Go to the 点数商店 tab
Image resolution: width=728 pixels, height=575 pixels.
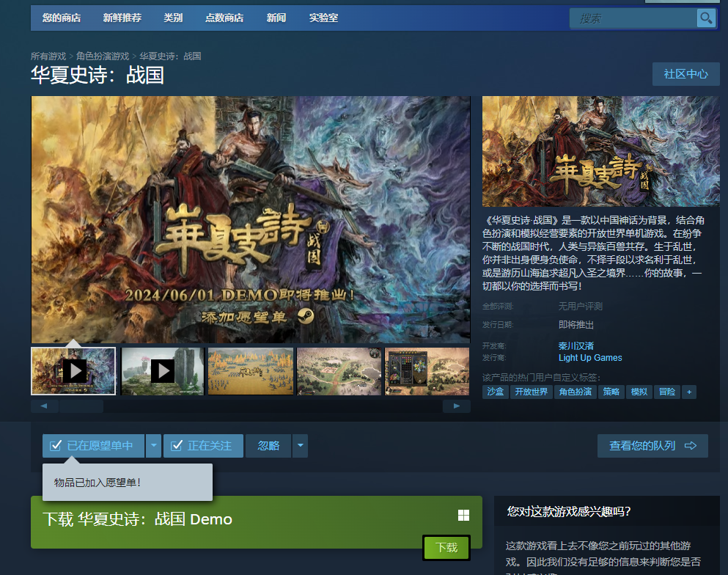pos(224,18)
